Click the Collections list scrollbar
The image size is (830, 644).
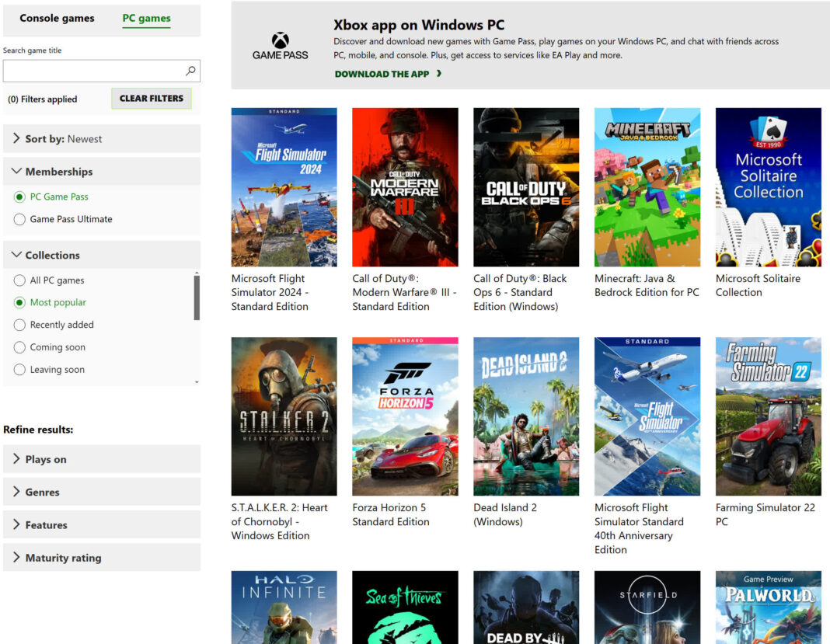pos(197,298)
